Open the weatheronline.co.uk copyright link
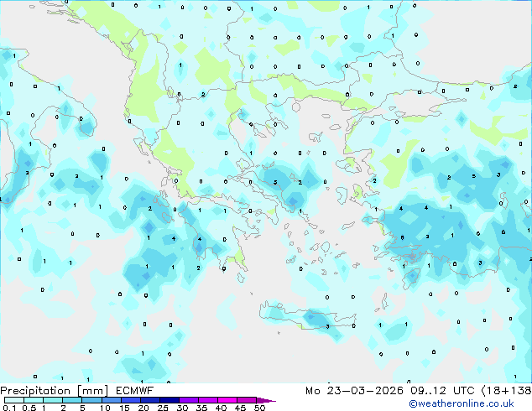 tap(461, 403)
